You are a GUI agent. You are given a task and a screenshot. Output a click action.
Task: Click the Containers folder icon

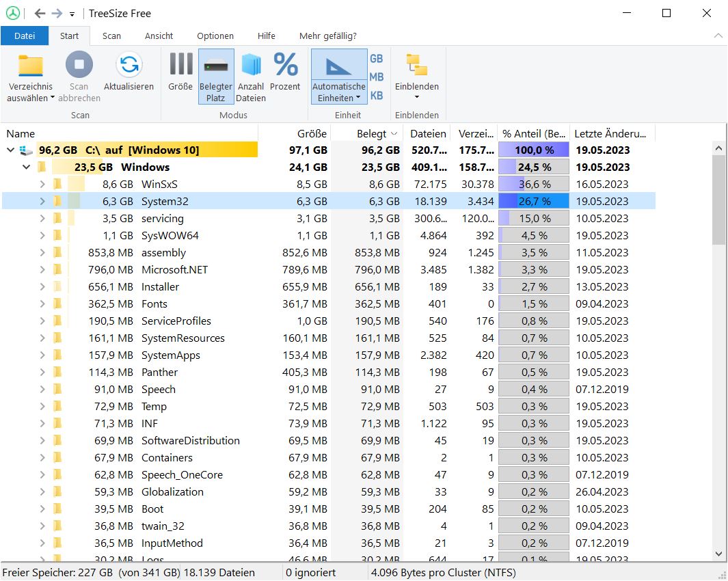[57, 458]
